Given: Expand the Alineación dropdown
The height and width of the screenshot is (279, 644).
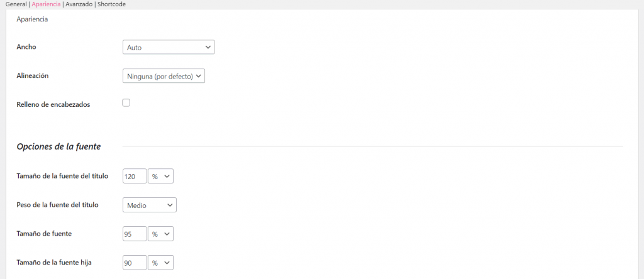Looking at the screenshot, I should 164,76.
